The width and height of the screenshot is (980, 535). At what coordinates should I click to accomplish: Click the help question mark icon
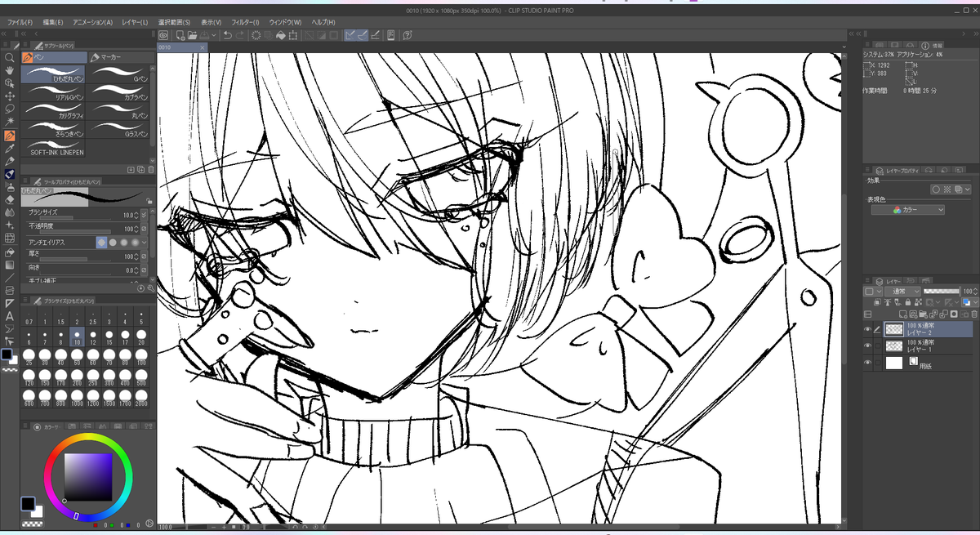click(x=406, y=35)
